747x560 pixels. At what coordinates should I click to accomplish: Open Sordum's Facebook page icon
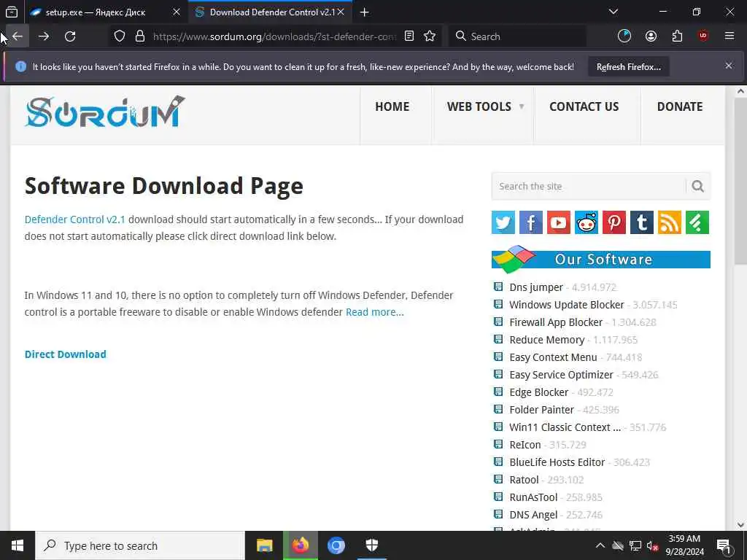(x=531, y=222)
